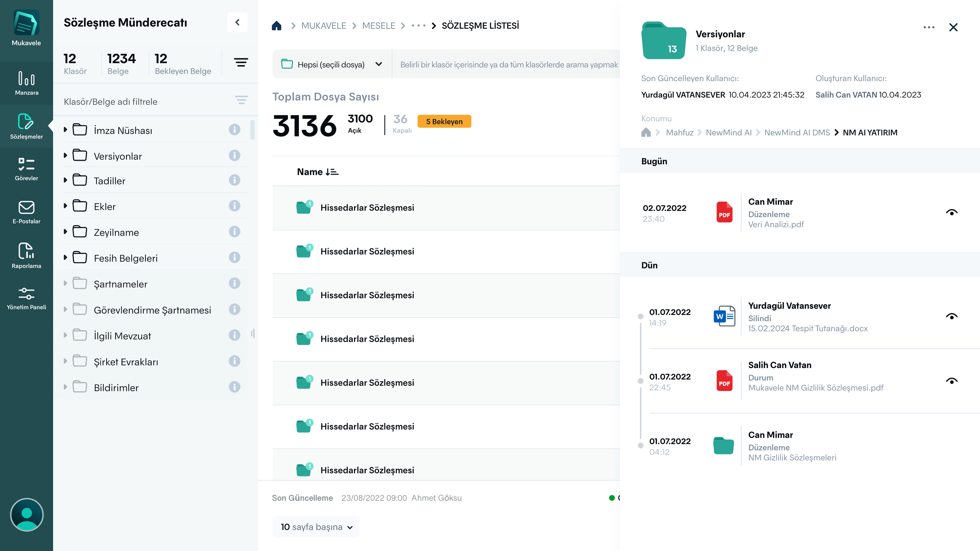The height and width of the screenshot is (551, 980).
Task: Toggle eye icon for Mukavele NM Gizlilik Sözleşmesi.pdf
Action: [x=951, y=381]
